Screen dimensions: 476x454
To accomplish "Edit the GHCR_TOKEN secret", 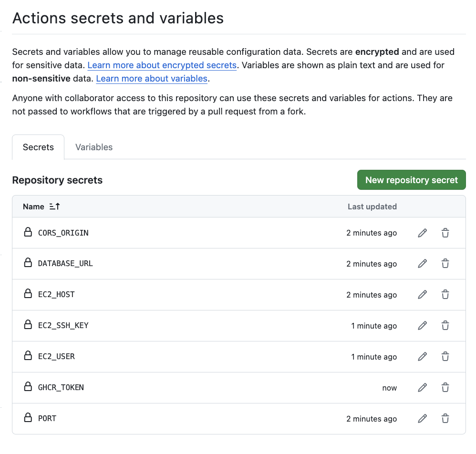I will tap(422, 388).
